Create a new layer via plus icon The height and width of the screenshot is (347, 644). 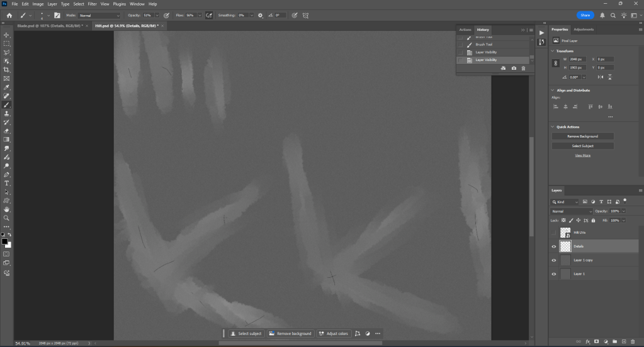624,341
